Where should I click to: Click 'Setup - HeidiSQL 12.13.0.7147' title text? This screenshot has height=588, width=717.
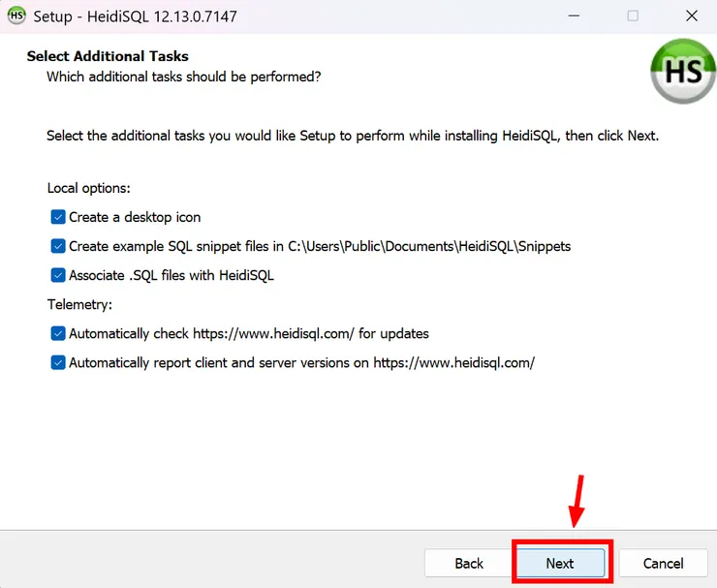coord(135,16)
